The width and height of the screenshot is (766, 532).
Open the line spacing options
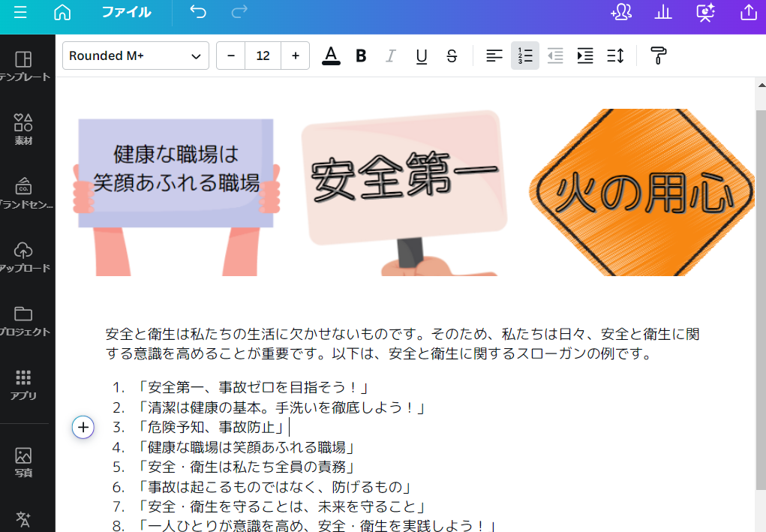(615, 56)
